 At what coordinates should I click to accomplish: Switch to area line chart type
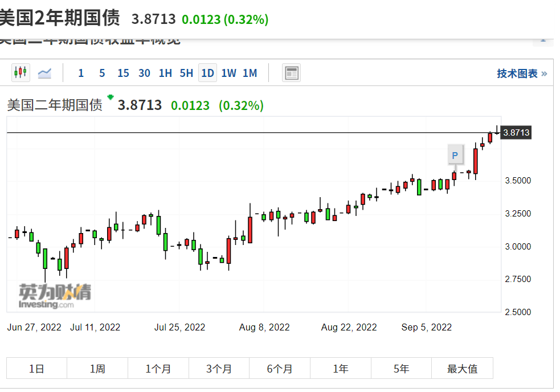(x=44, y=73)
